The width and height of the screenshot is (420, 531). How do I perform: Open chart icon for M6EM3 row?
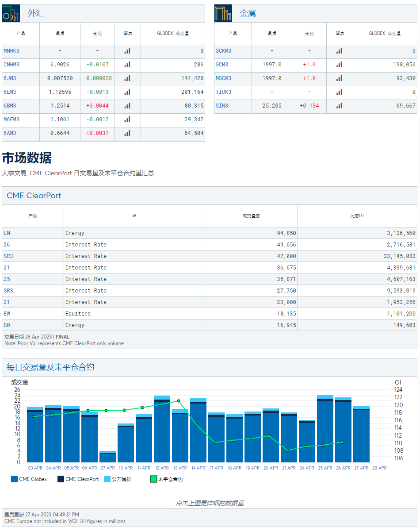127,119
